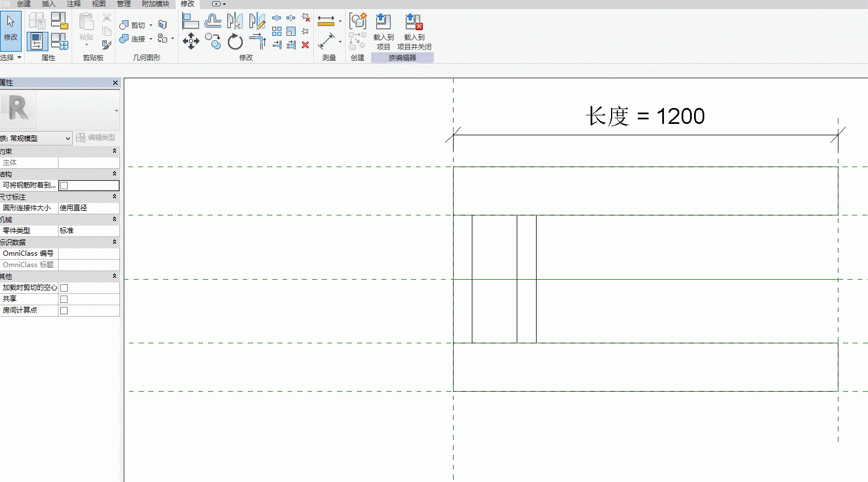Screen dimensions: 868x482
Task: Select Mirror - Draw Axis tool
Action: tap(257, 21)
